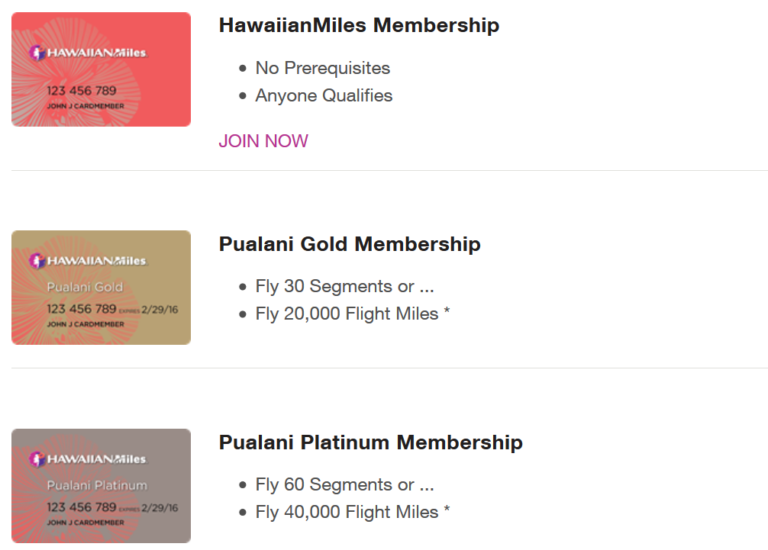Click the 'Anyone Qualifies' bullet text
Screen dimensions: 768x550
(x=324, y=96)
